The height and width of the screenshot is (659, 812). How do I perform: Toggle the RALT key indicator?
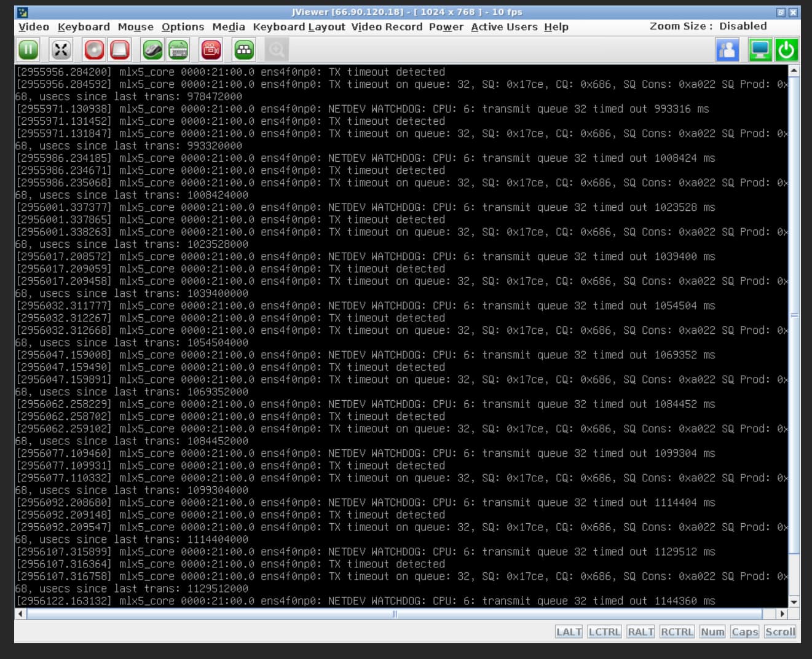pyautogui.click(x=641, y=632)
